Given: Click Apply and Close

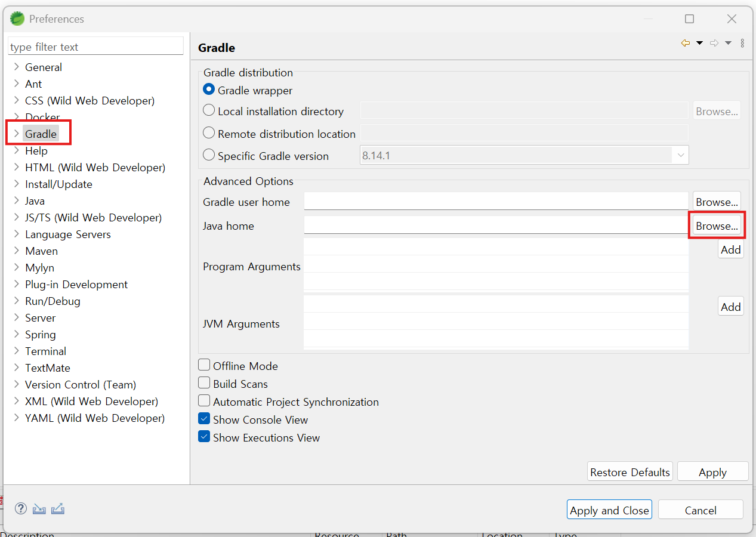Looking at the screenshot, I should (x=609, y=510).
